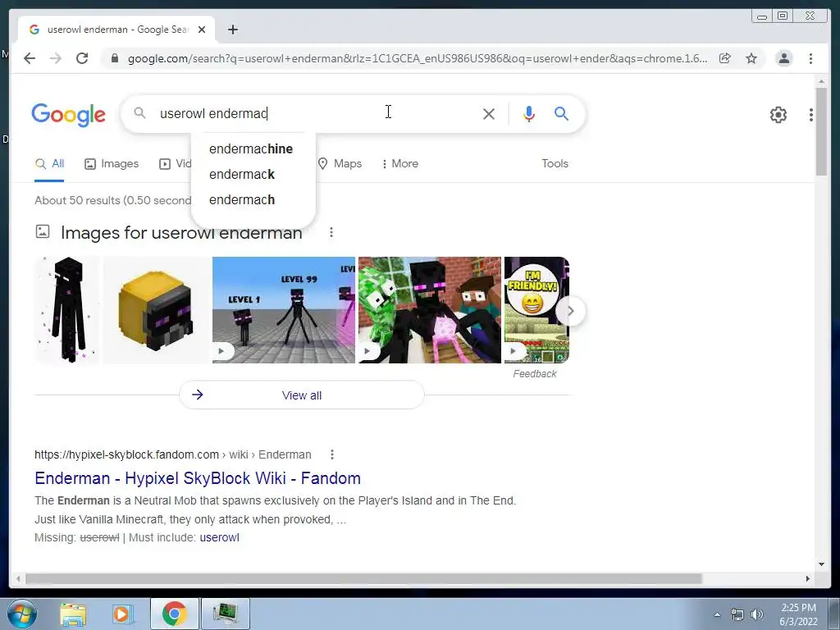
Task: Launch Windows Media Player from taskbar
Action: pyautogui.click(x=123, y=614)
